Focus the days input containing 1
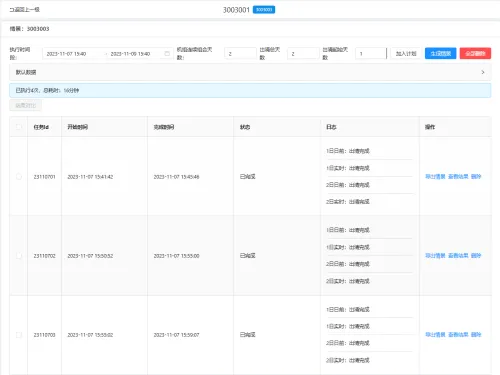 tap(371, 53)
